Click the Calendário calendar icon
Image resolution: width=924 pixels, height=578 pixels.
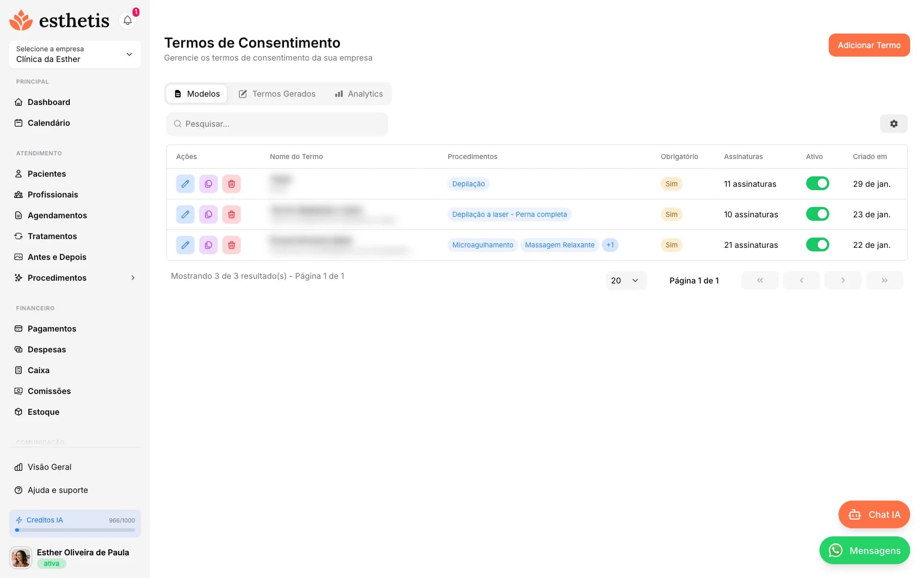[18, 123]
